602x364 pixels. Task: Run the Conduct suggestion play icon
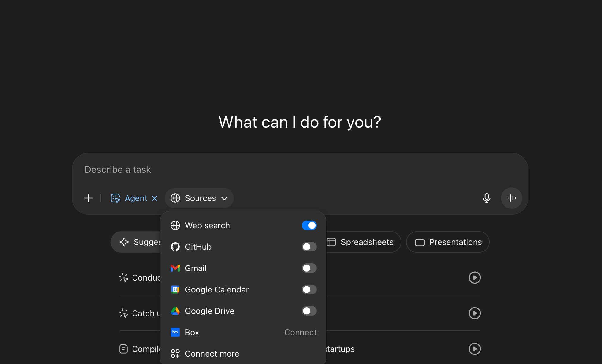[475, 278]
